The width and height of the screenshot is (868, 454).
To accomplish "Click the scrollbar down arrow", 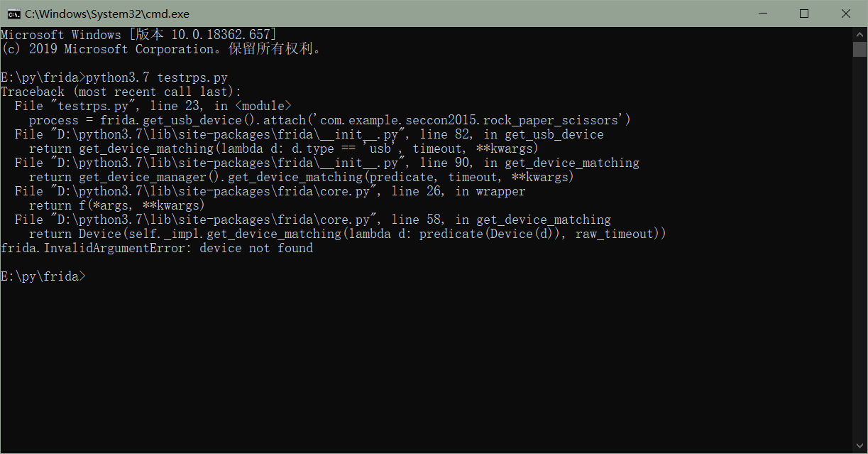I will pyautogui.click(x=858, y=445).
